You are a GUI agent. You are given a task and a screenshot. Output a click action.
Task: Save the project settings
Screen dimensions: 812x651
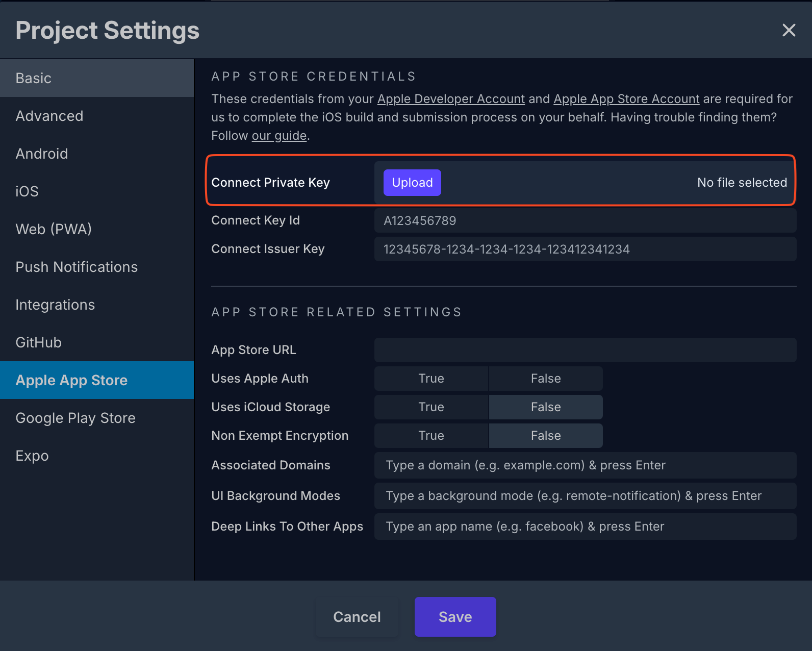pos(455,617)
